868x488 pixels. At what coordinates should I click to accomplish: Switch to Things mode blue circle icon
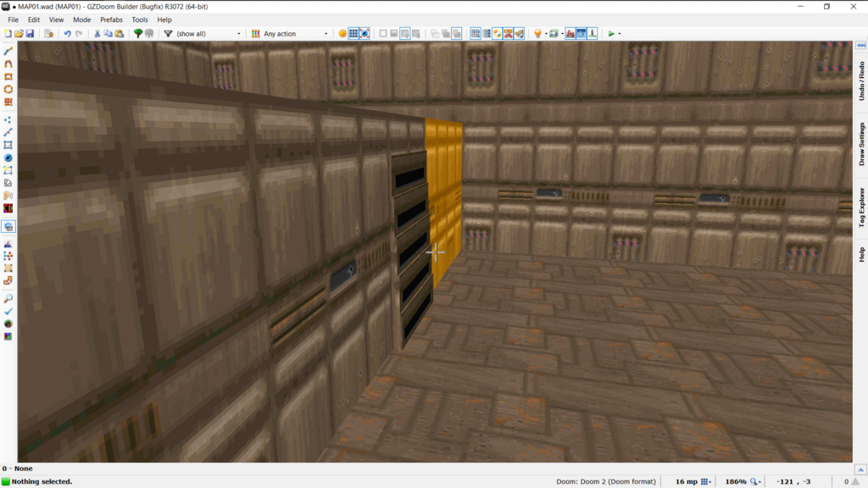[x=8, y=158]
